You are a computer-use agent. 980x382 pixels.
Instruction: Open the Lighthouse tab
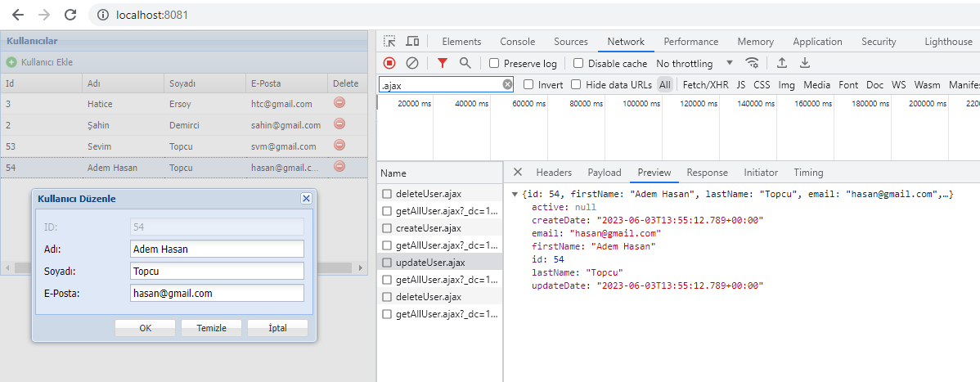point(949,41)
